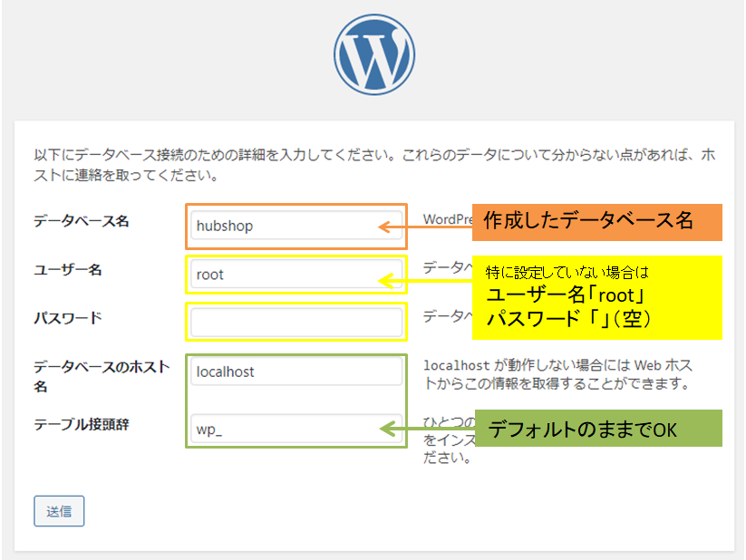This screenshot has width=746, height=560.
Task: Click the WordPress logo at top
Action: (x=374, y=54)
